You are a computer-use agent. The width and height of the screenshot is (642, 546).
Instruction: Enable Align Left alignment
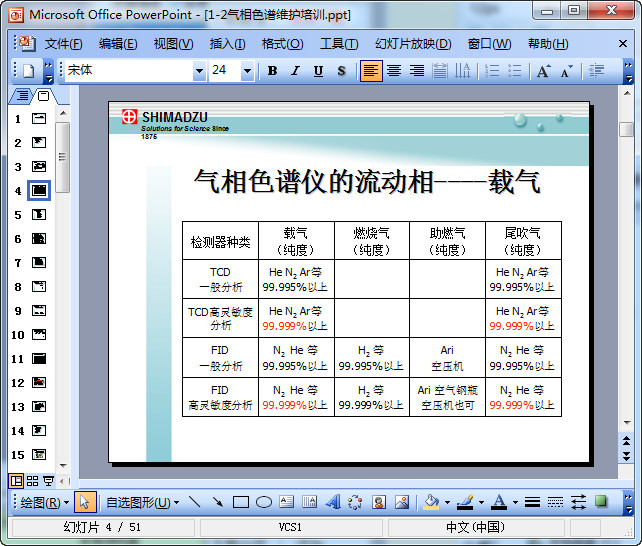[x=371, y=71]
